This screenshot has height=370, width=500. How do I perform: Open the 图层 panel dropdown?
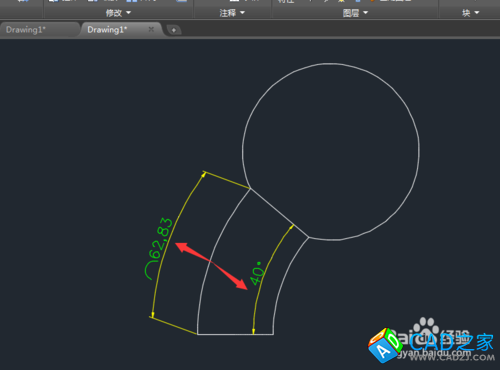point(355,13)
